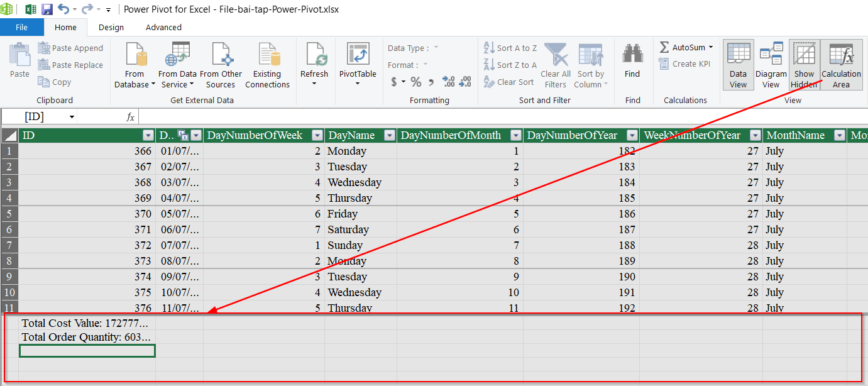Click Clear All Filters icon

click(555, 55)
